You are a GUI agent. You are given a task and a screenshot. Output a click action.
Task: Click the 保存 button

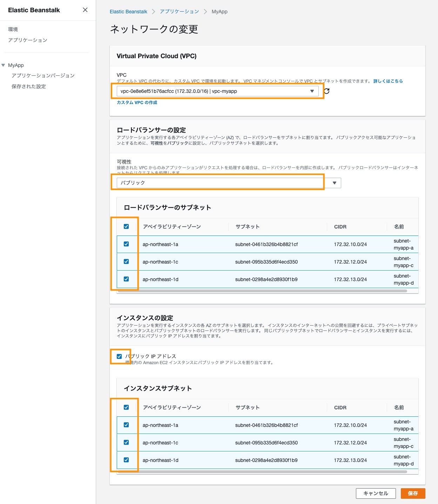pos(413,493)
